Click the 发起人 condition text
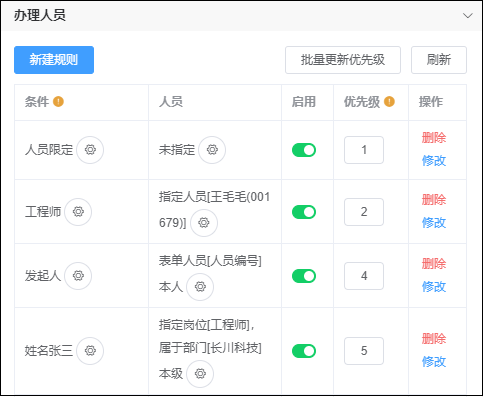Screen dimensions: 483x397 [43, 276]
